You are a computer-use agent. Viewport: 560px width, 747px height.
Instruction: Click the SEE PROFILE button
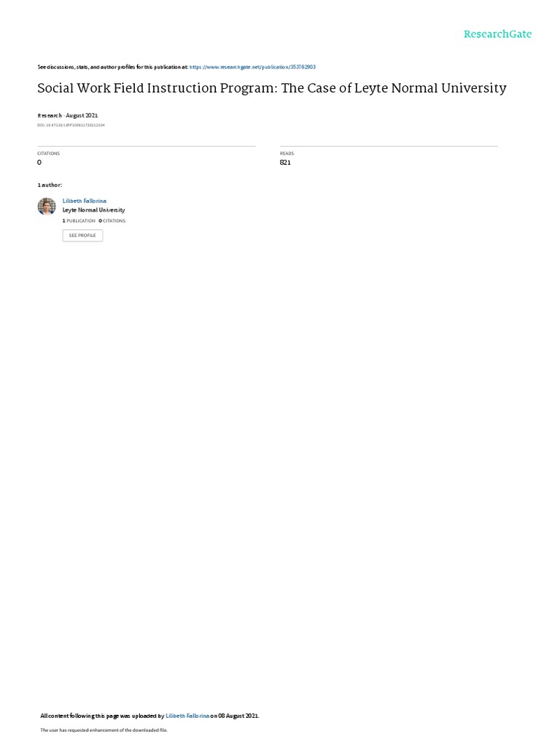tap(82, 236)
